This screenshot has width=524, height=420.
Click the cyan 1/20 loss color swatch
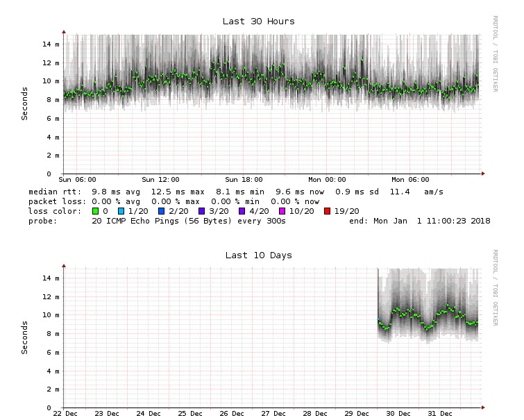tap(121, 211)
